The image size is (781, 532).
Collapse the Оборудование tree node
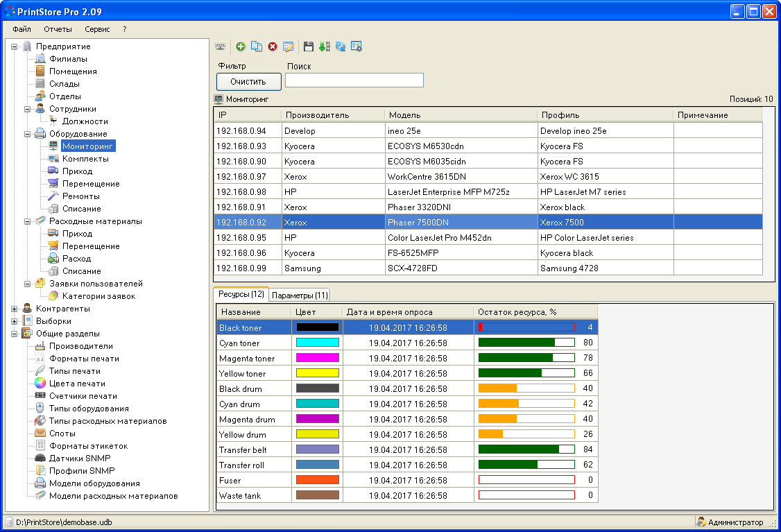point(27,133)
